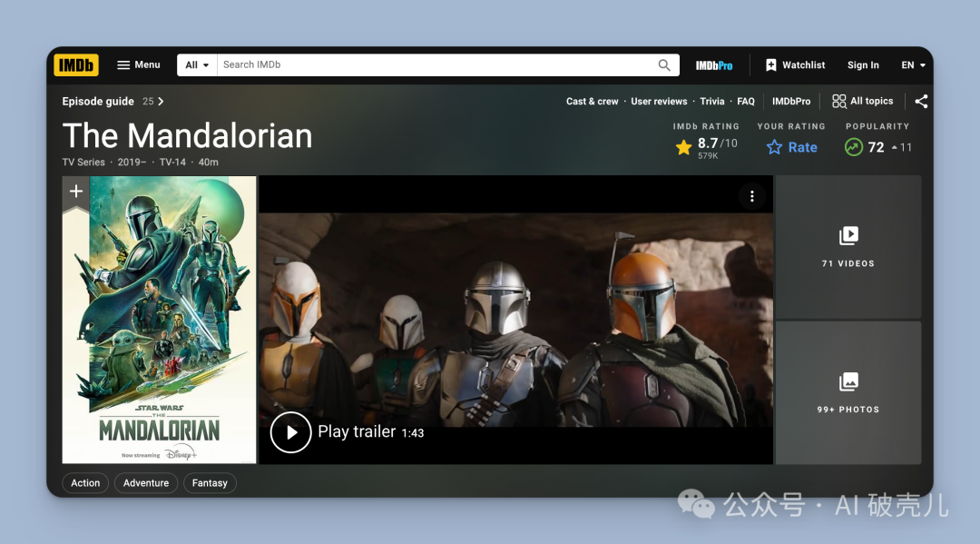
Task: Rate the show with the star icon
Action: point(774,147)
